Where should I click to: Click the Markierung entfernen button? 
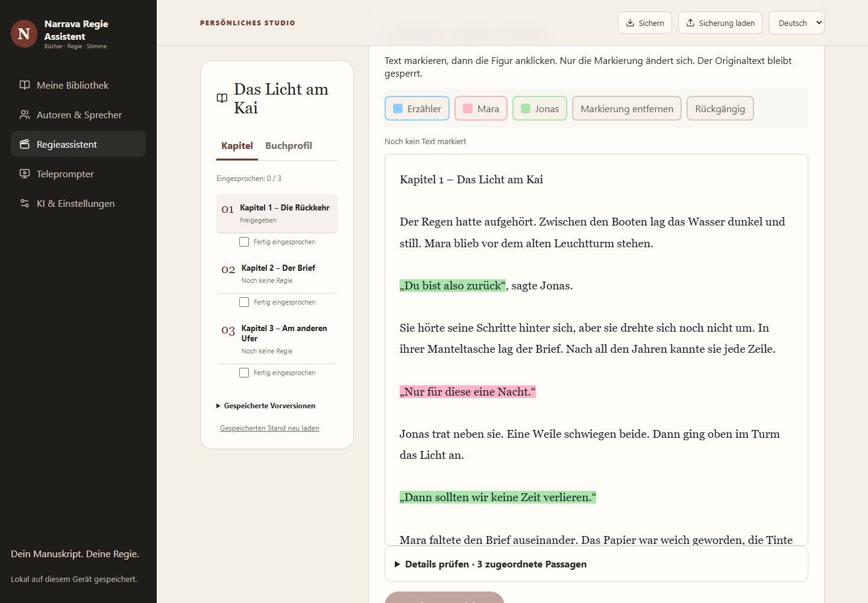pyautogui.click(x=627, y=109)
